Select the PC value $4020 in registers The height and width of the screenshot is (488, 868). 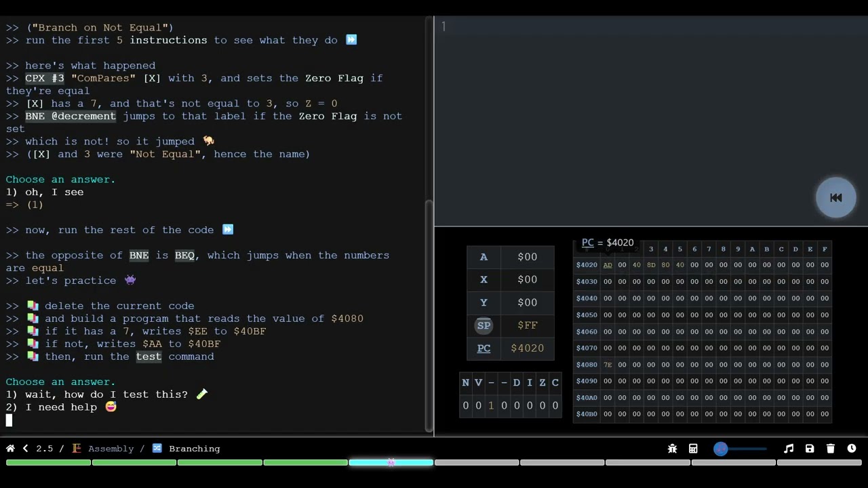(x=527, y=348)
